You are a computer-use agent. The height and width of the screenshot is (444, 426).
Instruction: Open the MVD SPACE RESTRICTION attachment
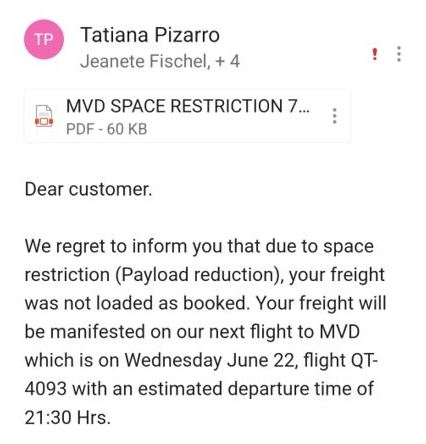[x=188, y=106]
